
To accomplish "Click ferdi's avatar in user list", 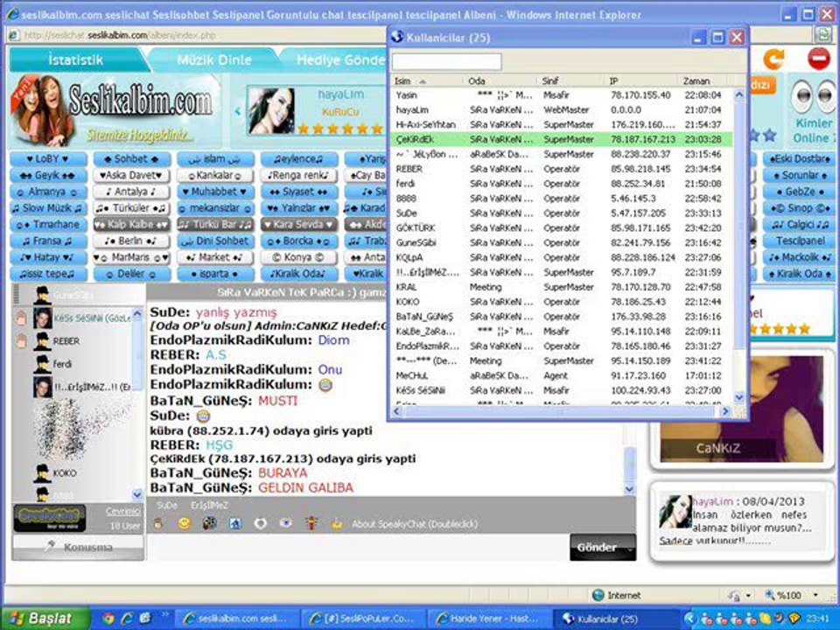I will pyautogui.click(x=42, y=364).
